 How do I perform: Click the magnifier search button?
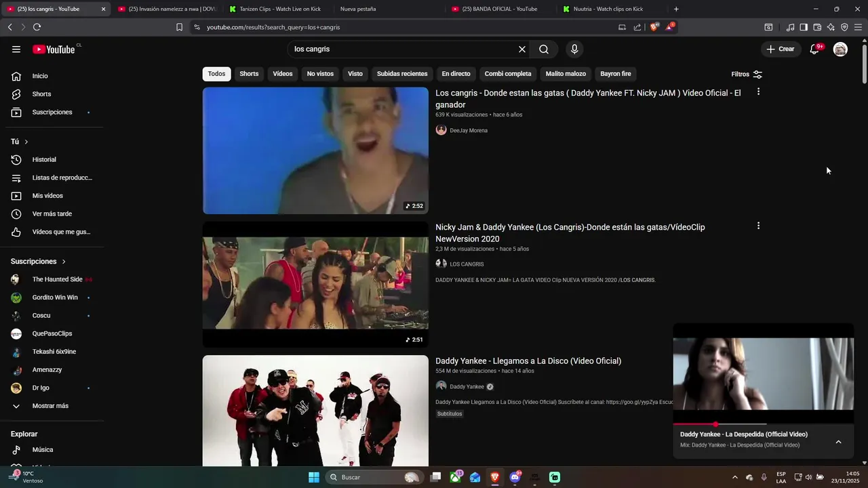[x=544, y=49]
